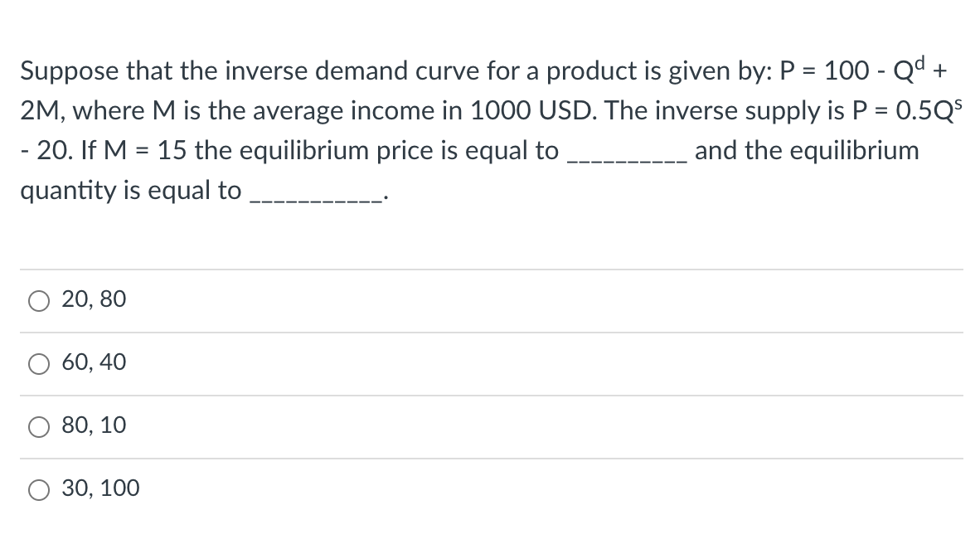Select the radio button for "80, 10"

click(38, 426)
